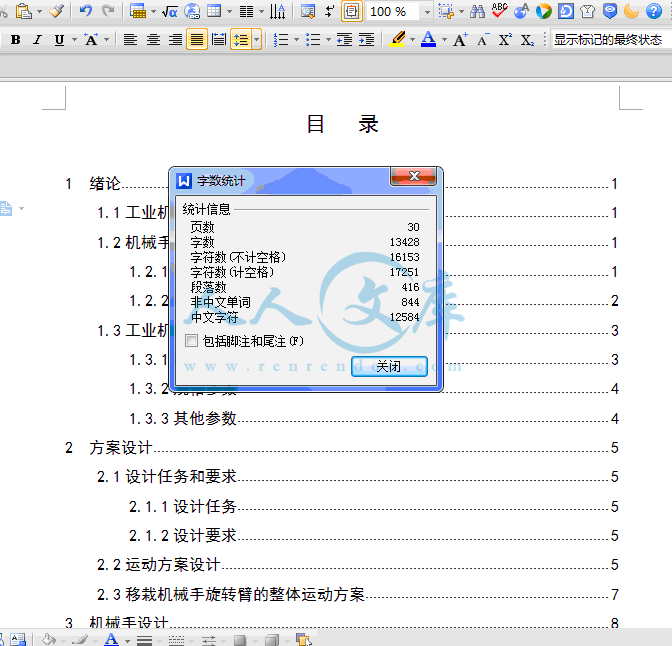
Task: Expand the bullet list style dropdown
Action: coord(328,40)
